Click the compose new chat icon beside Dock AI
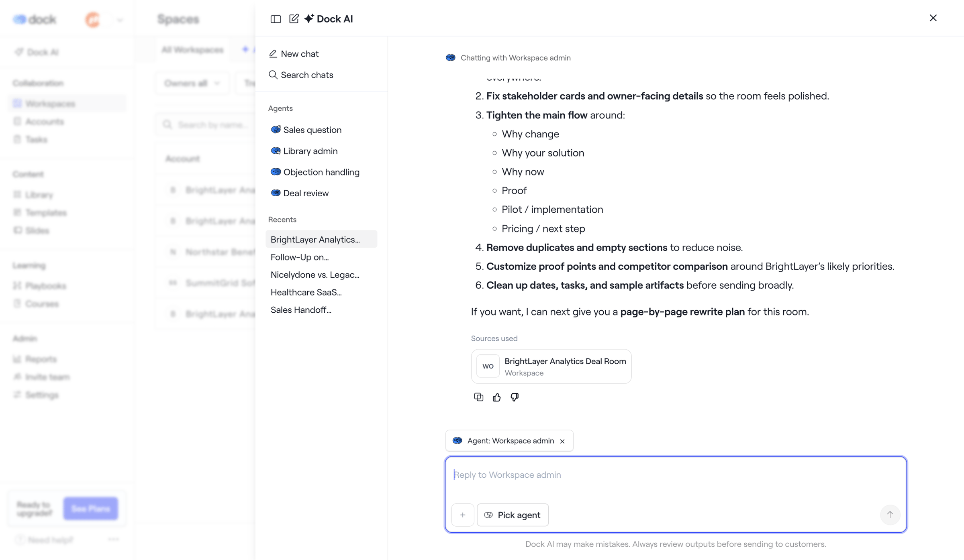The image size is (964, 560). (294, 18)
